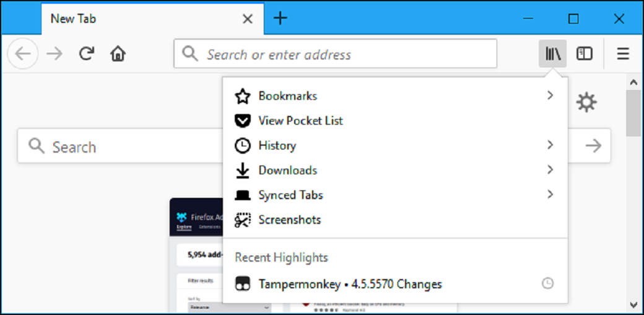Choose Screenshots from Library menu
The height and width of the screenshot is (315, 644).
click(x=395, y=220)
